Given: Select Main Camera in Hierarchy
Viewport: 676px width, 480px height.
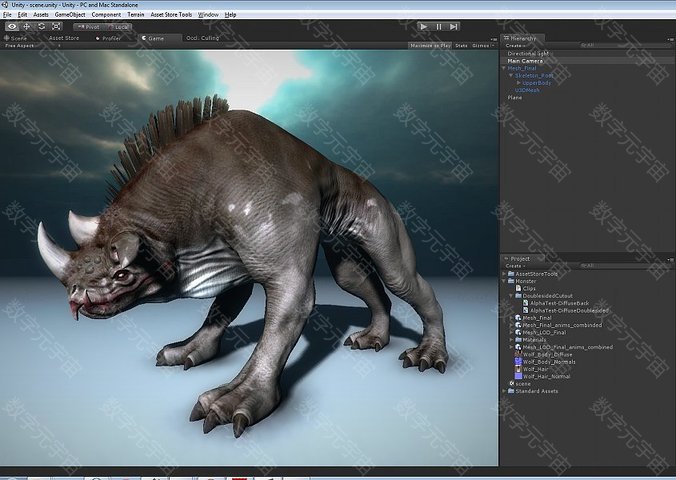Looking at the screenshot, I should [525, 61].
